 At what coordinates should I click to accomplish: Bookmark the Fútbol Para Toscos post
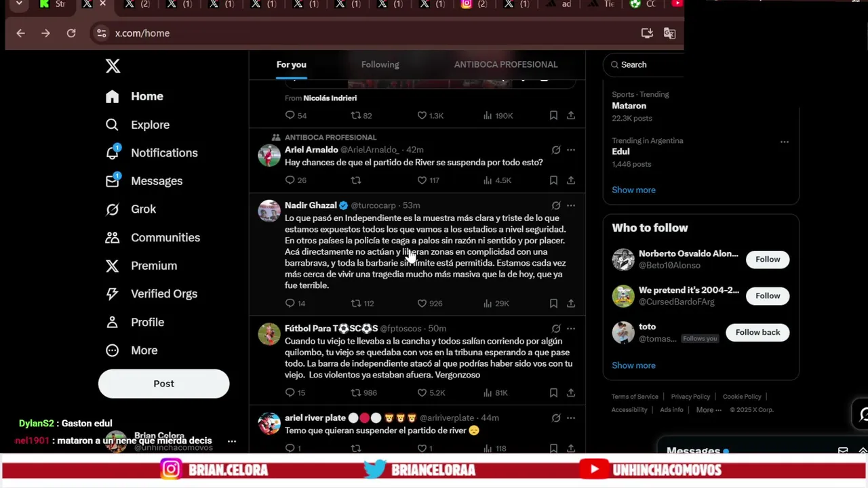(553, 392)
